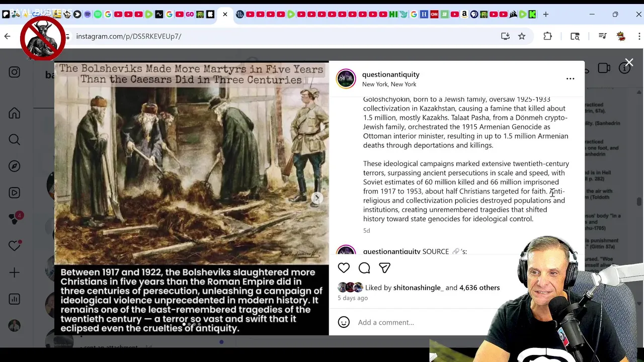Click the Create plus icon in sidebar

click(14, 273)
